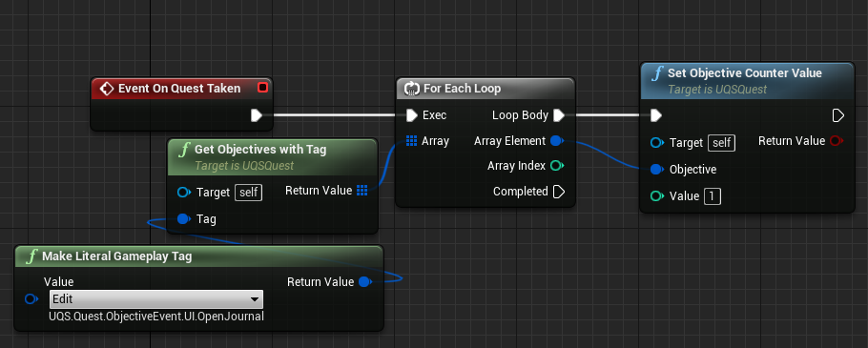Click the Loop Body output exec pin
This screenshot has width=868, height=348.
(559, 115)
